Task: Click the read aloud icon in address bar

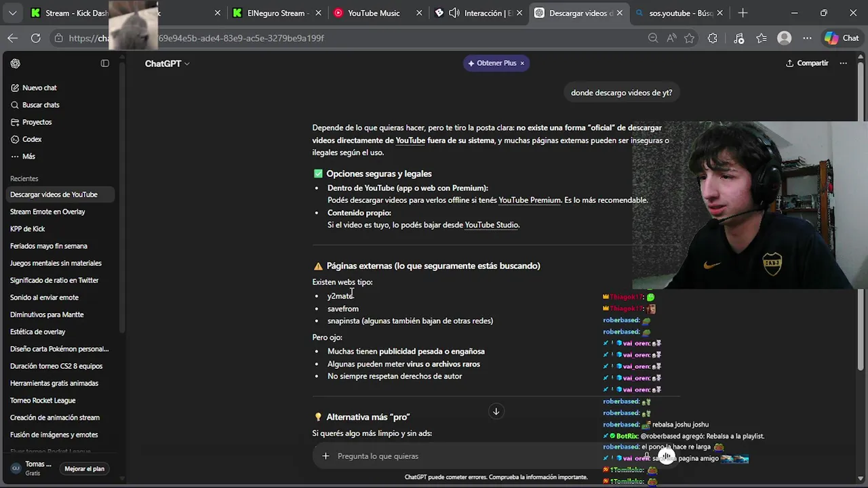Action: (671, 38)
